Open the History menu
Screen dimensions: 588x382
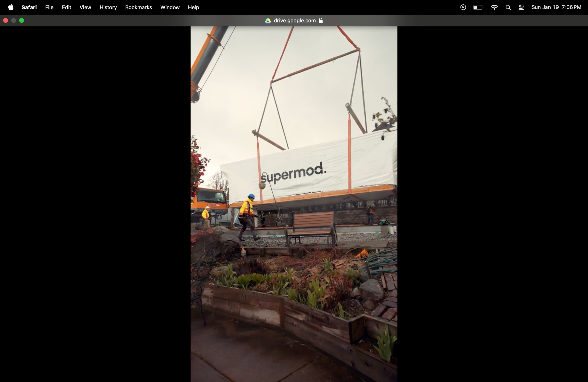pos(108,7)
